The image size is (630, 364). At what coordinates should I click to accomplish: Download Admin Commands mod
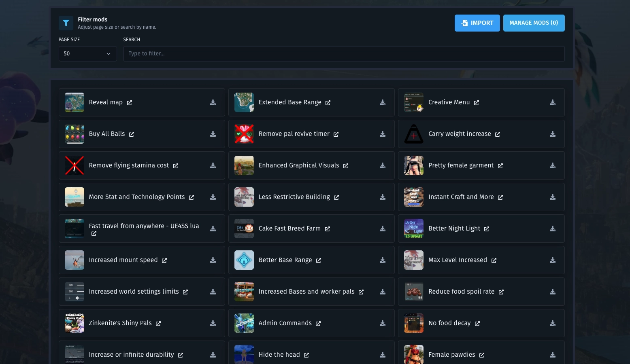click(383, 324)
